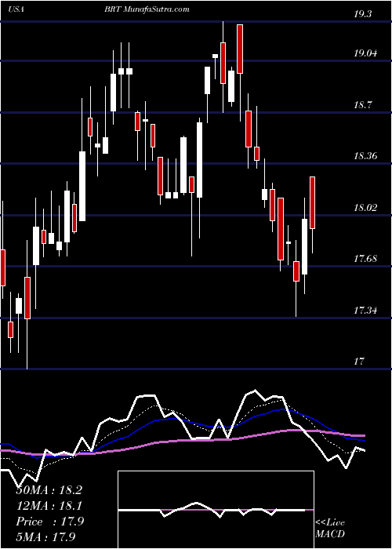Click the USA label at top left
Screen dimensions: 392x549
16,9
